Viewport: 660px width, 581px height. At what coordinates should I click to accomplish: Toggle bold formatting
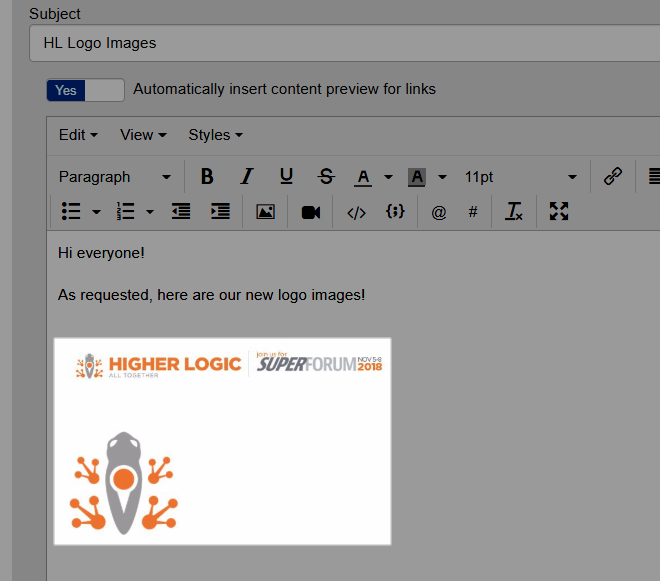207,176
